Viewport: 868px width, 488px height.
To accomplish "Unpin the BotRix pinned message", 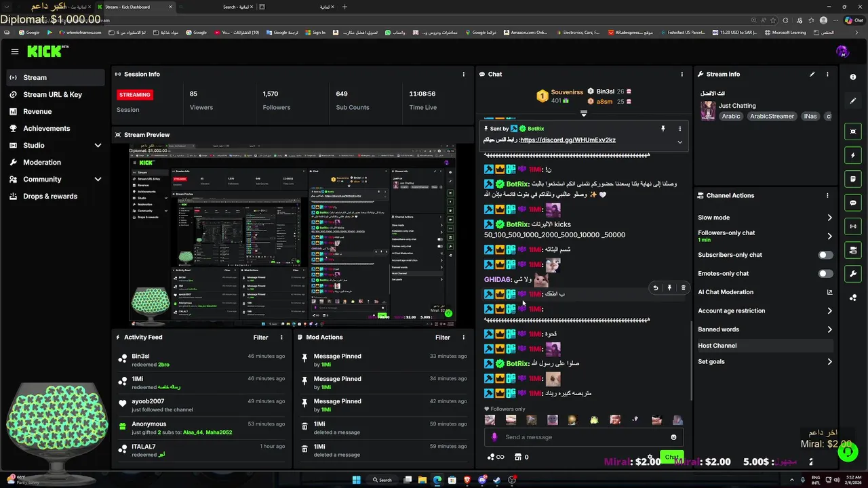I will (x=663, y=128).
